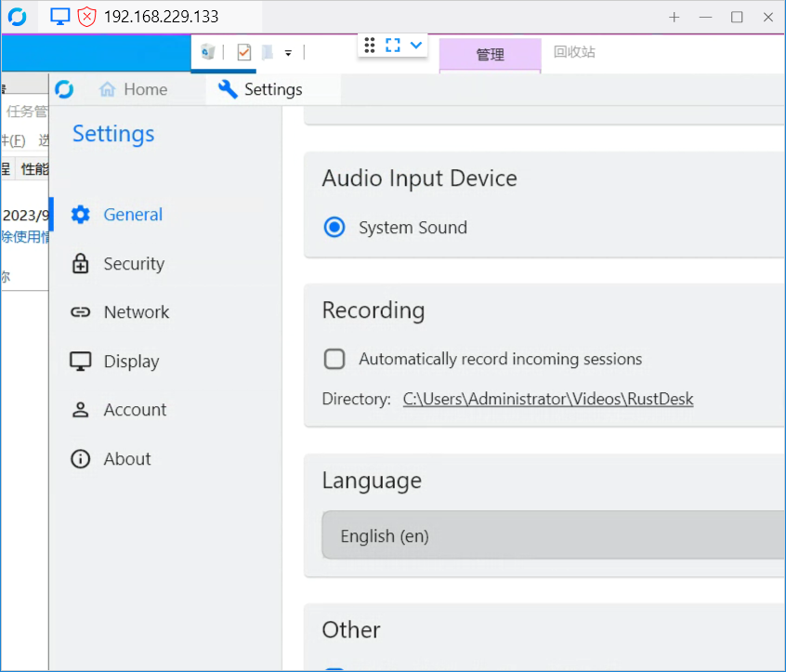The width and height of the screenshot is (786, 672).
Task: Open the session actions grid icon
Action: click(370, 46)
